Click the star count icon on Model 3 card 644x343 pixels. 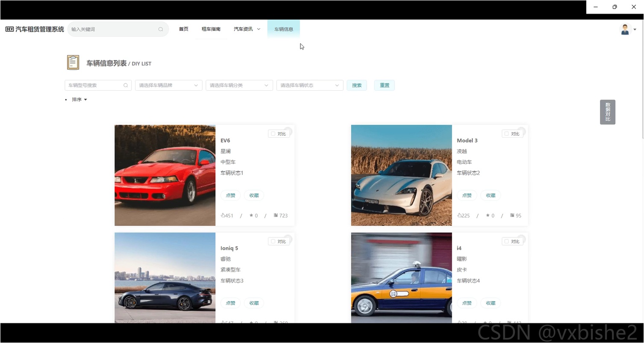point(488,216)
